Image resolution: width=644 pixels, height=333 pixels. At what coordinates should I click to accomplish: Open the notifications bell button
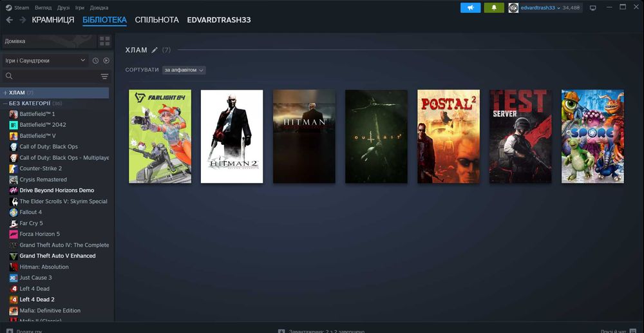coord(494,8)
